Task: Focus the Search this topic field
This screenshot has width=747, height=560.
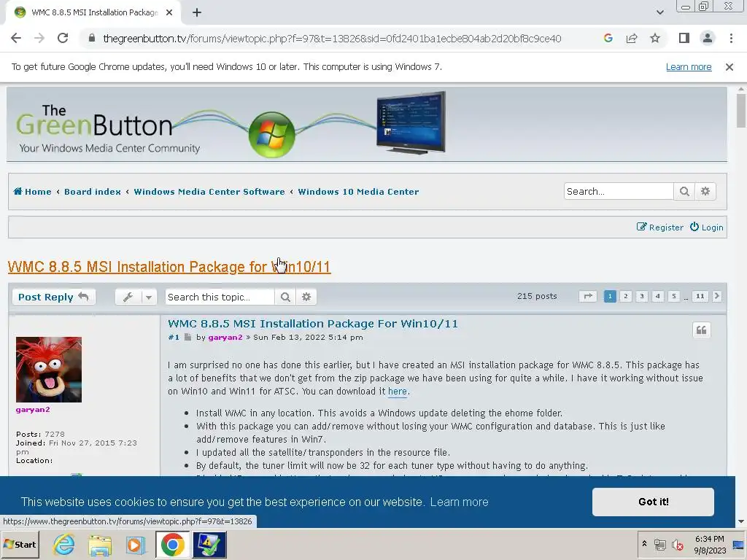Action: coord(220,297)
